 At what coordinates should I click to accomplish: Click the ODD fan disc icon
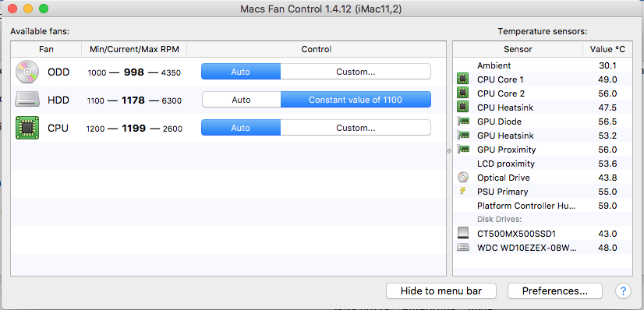pyautogui.click(x=27, y=72)
